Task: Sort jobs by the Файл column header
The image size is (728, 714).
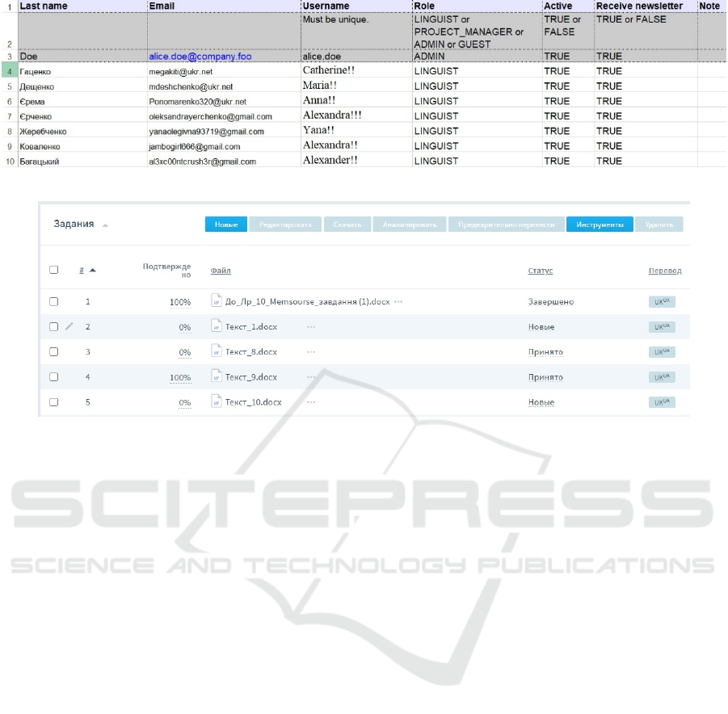Action: coord(220,271)
